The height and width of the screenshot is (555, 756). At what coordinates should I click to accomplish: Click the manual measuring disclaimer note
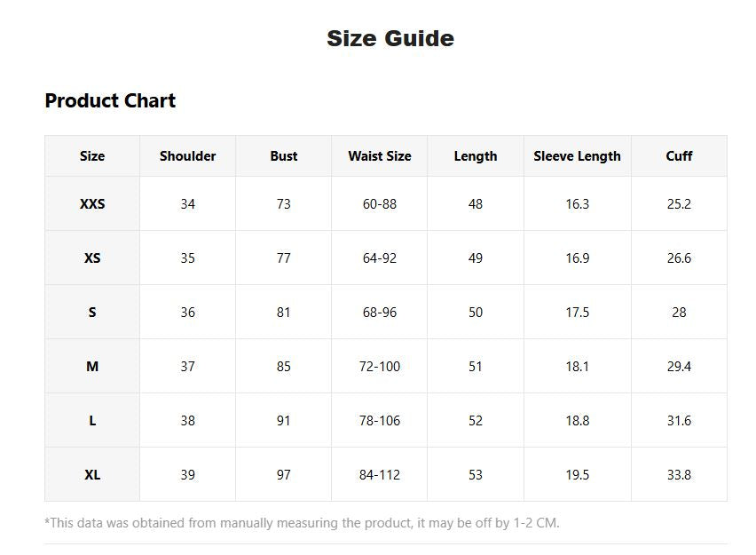(x=302, y=523)
